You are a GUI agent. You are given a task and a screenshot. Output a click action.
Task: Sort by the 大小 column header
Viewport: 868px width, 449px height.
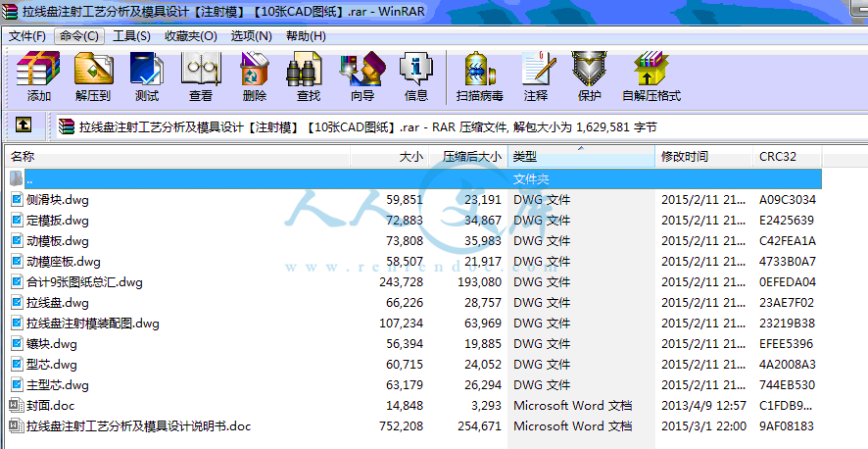click(x=390, y=157)
